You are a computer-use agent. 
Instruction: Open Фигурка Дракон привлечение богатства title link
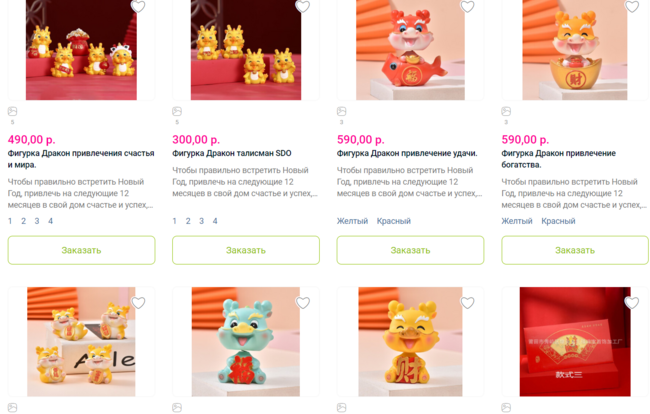558,159
